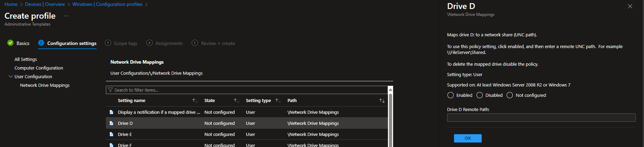Select the Disabled radio button
This screenshot has height=147, width=644.
480,95
